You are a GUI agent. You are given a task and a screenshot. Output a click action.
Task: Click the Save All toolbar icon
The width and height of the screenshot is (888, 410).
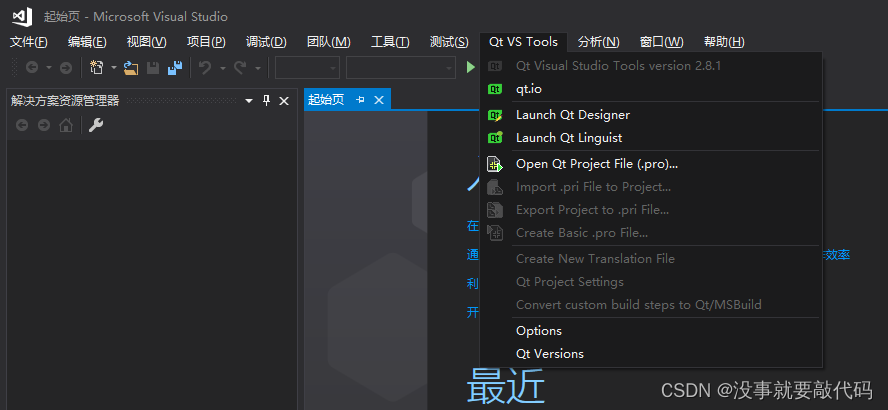tap(175, 68)
